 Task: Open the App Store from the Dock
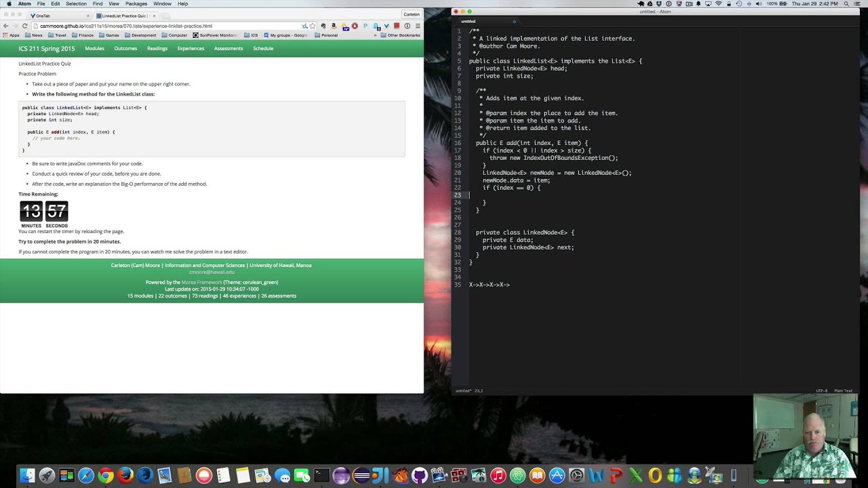click(557, 476)
